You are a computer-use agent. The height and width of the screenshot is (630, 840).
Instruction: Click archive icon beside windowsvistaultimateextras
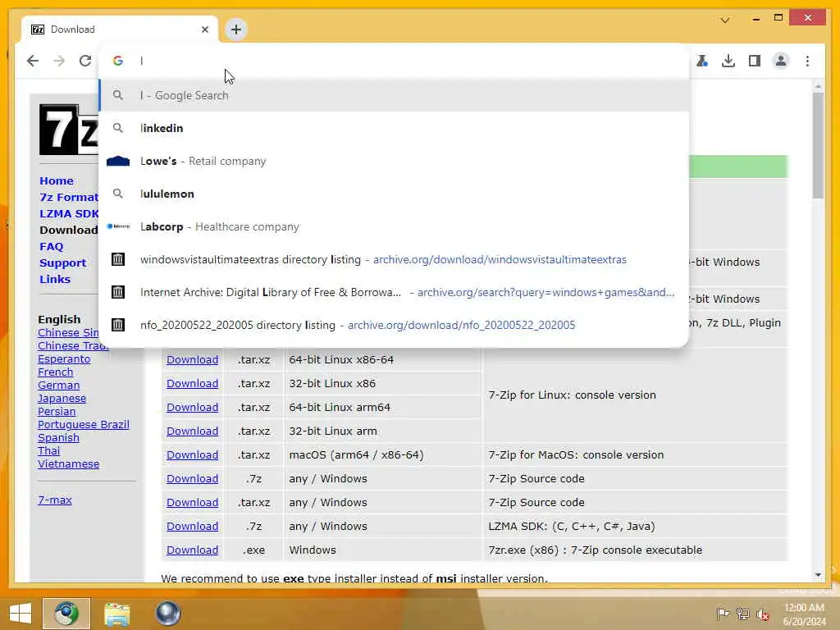[118, 259]
